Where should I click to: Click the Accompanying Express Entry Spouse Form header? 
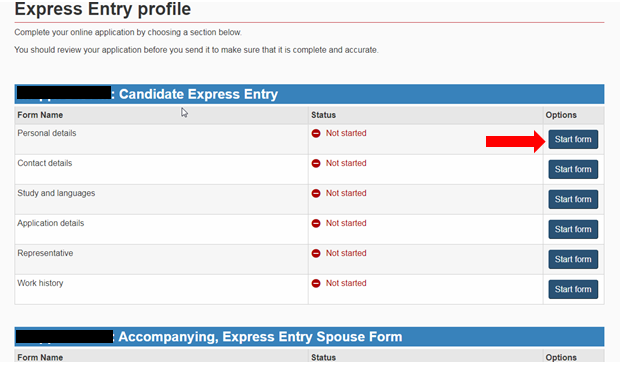tap(309, 337)
